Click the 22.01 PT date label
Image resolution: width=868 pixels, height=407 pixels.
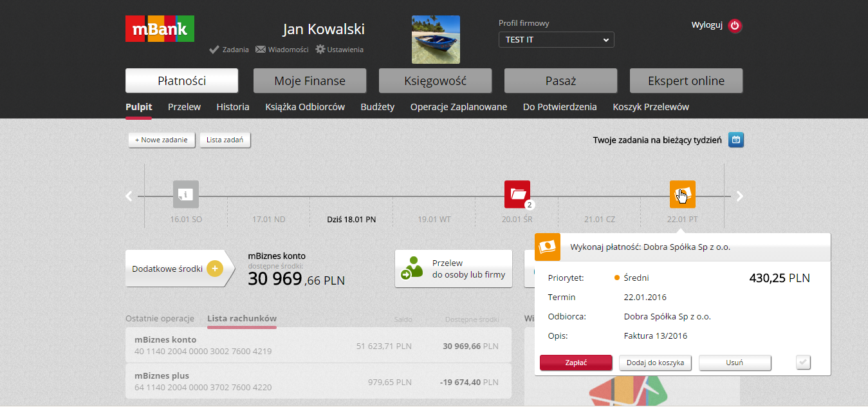pyautogui.click(x=683, y=219)
